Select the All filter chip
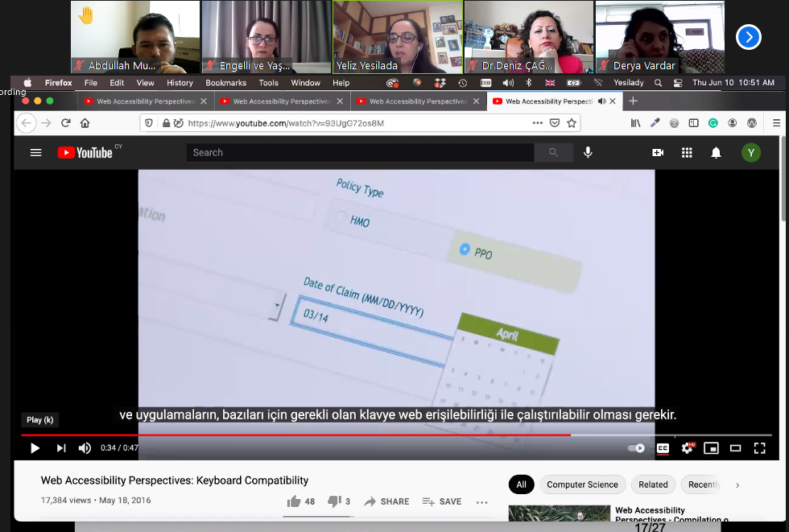789x532 pixels. coord(522,485)
